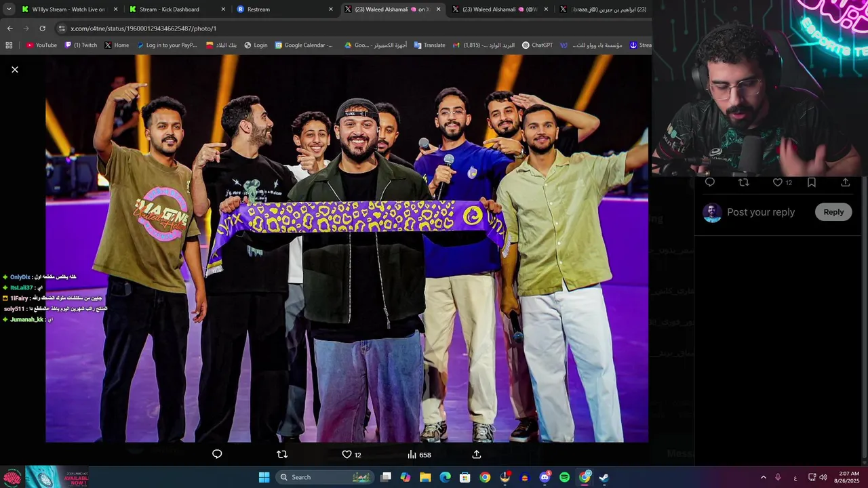This screenshot has height=488, width=868.
Task: Open Spotify from the taskbar
Action: tap(564, 477)
